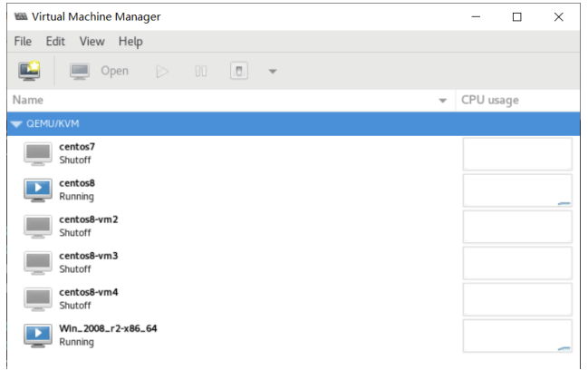
Task: Select the centos7 shutoff VM icon
Action: click(38, 153)
